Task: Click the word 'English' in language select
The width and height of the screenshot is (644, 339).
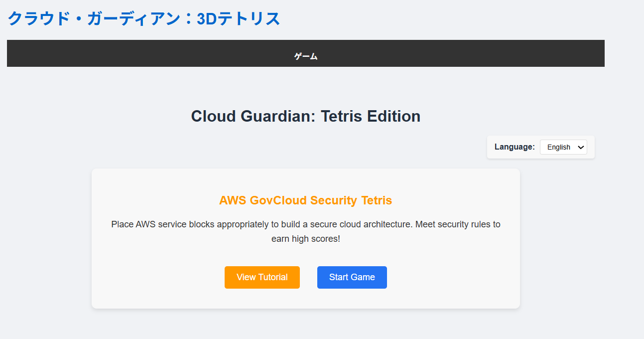Action: [558, 147]
